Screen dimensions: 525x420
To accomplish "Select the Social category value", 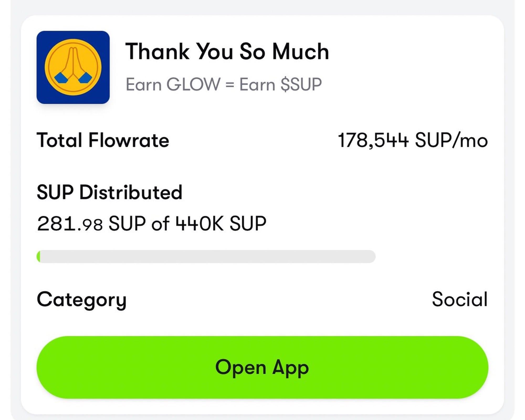I will pyautogui.click(x=460, y=299).
